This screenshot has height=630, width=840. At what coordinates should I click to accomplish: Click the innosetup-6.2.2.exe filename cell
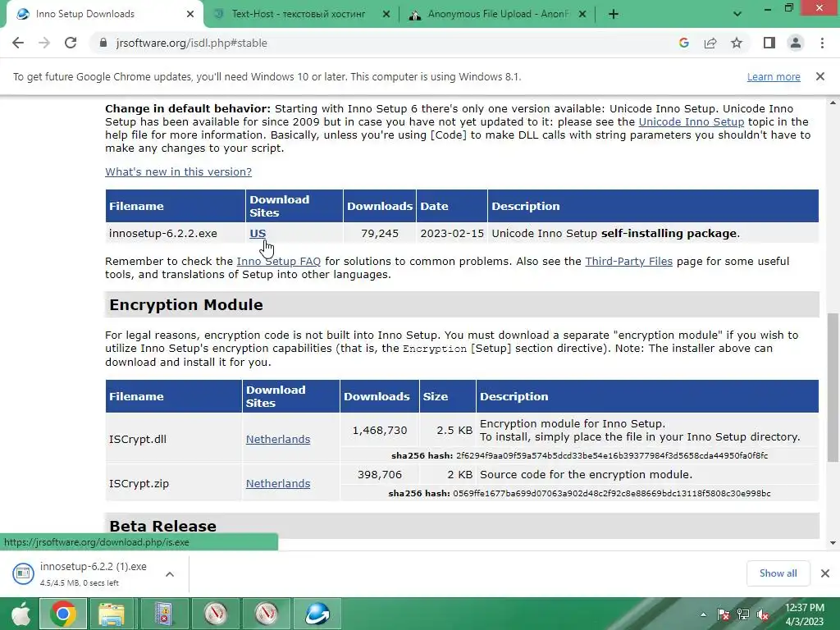pos(176,234)
